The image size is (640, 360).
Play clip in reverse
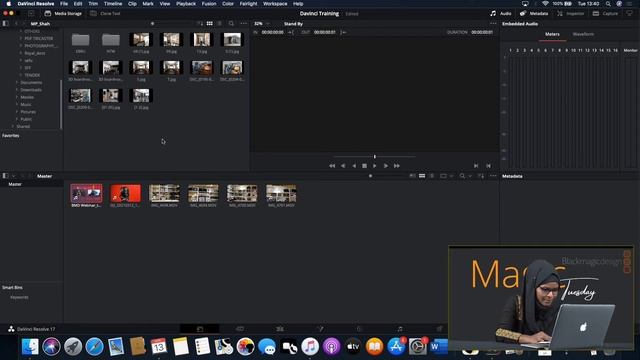353,166
